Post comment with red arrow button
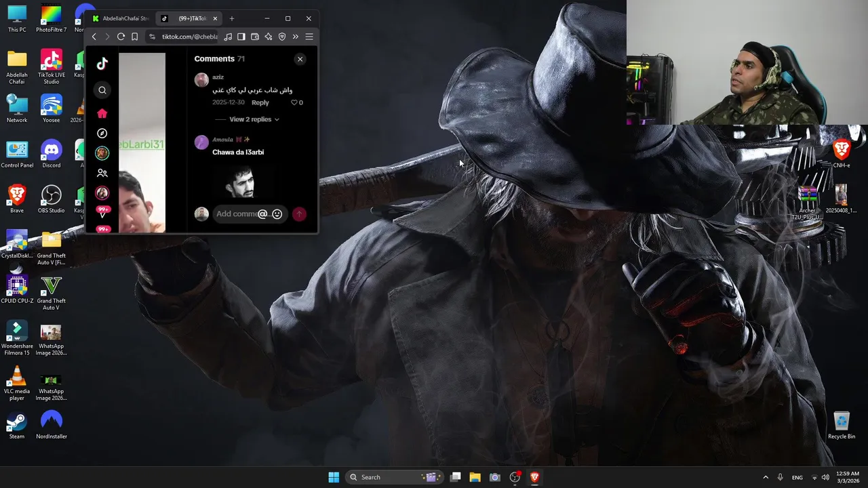Viewport: 868px width, 488px height. coord(299,214)
